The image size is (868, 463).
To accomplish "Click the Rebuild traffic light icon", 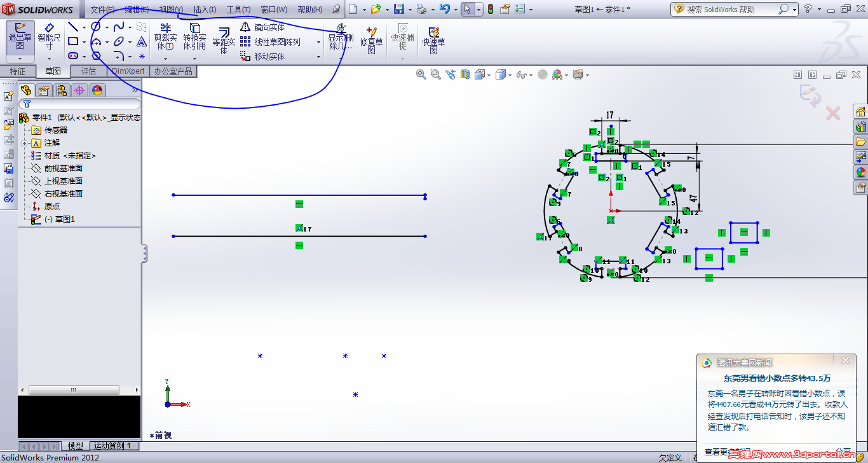I will click(x=490, y=9).
